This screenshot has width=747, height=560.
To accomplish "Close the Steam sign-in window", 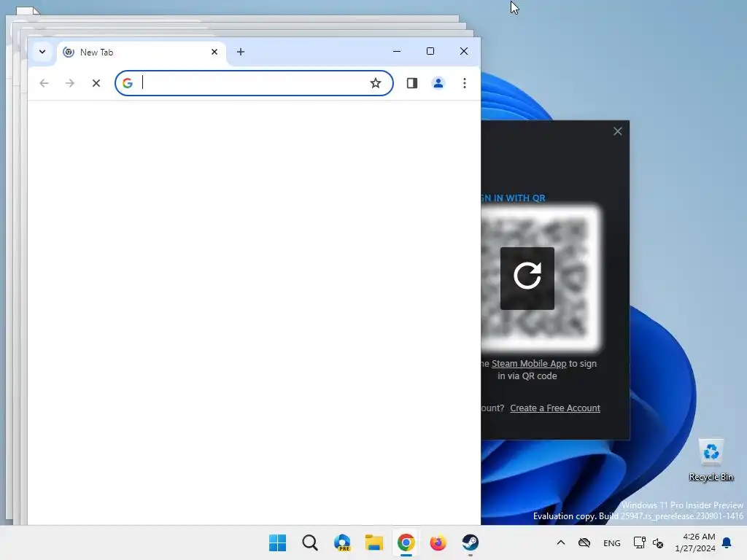I will point(617,131).
